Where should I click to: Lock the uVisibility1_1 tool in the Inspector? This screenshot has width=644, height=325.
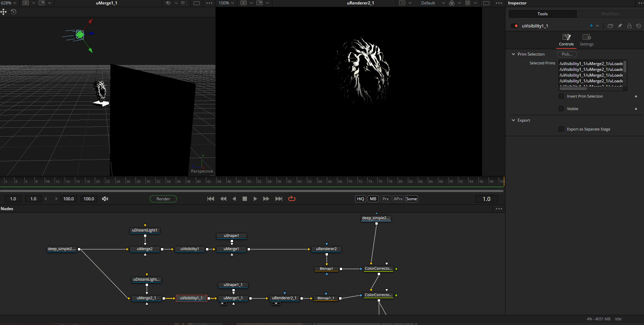(629, 26)
